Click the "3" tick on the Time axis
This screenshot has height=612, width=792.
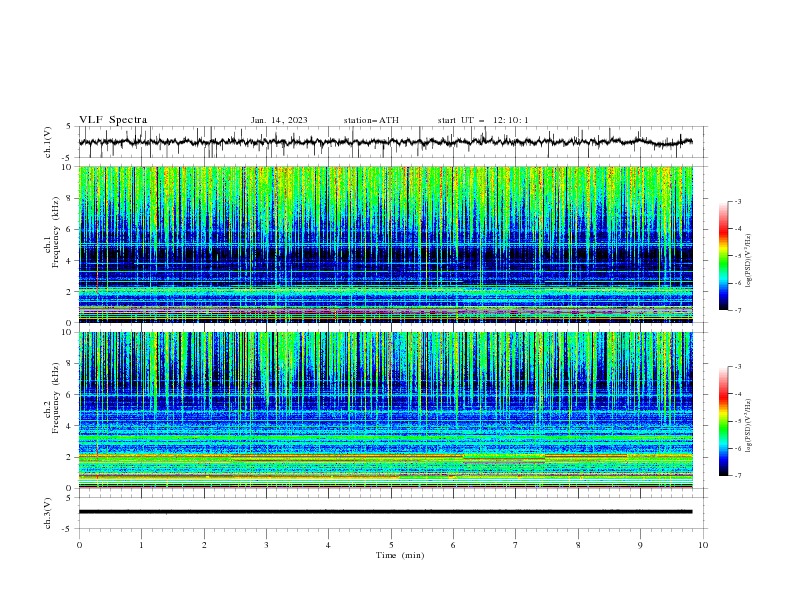click(x=266, y=545)
